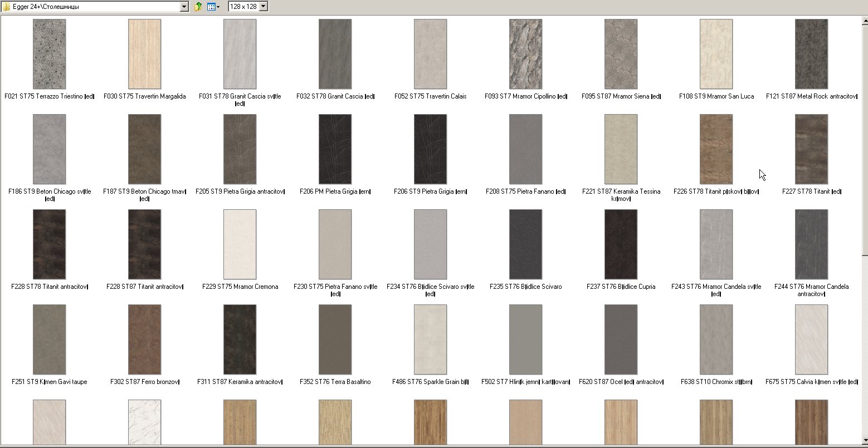Select the F638 ST10 Chromix thumbnail

pos(716,339)
